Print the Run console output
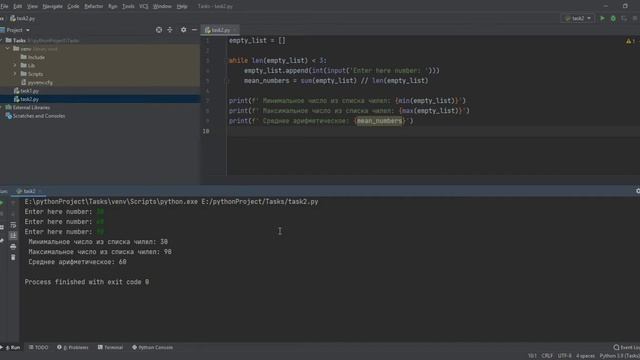Viewport: 640px width, 360px height. pyautogui.click(x=13, y=247)
